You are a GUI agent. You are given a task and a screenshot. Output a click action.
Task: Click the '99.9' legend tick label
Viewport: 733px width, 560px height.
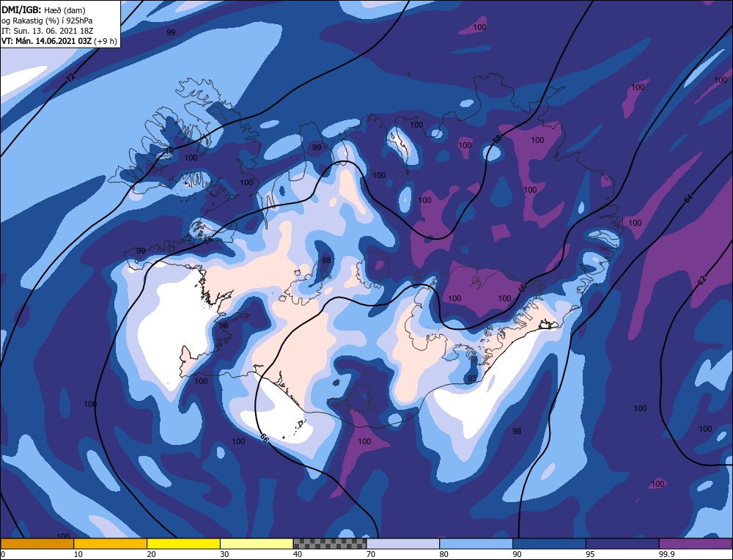pos(666,554)
